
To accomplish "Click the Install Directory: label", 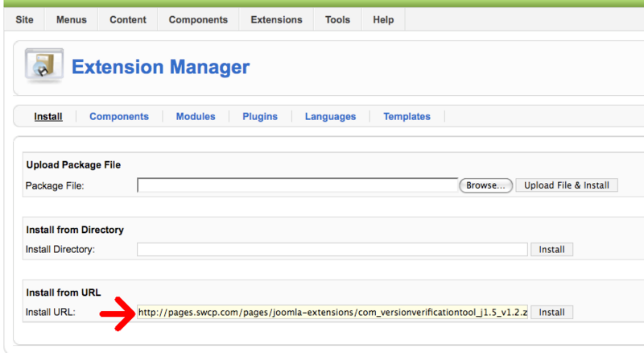I will tap(60, 249).
